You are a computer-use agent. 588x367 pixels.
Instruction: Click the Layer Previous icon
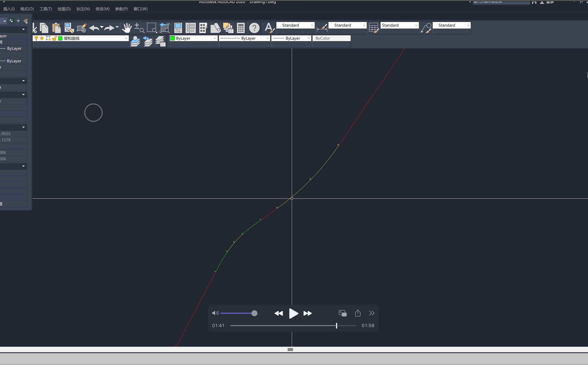148,41
